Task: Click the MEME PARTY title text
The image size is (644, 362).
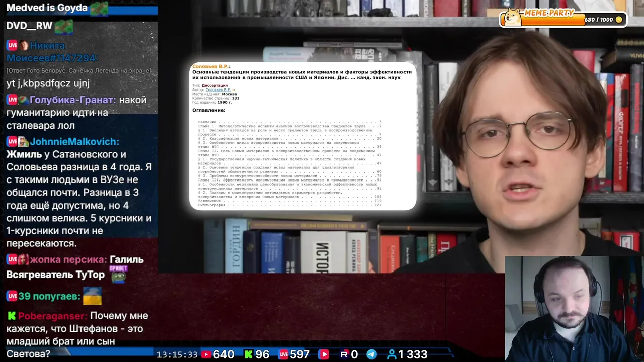Action: point(549,13)
